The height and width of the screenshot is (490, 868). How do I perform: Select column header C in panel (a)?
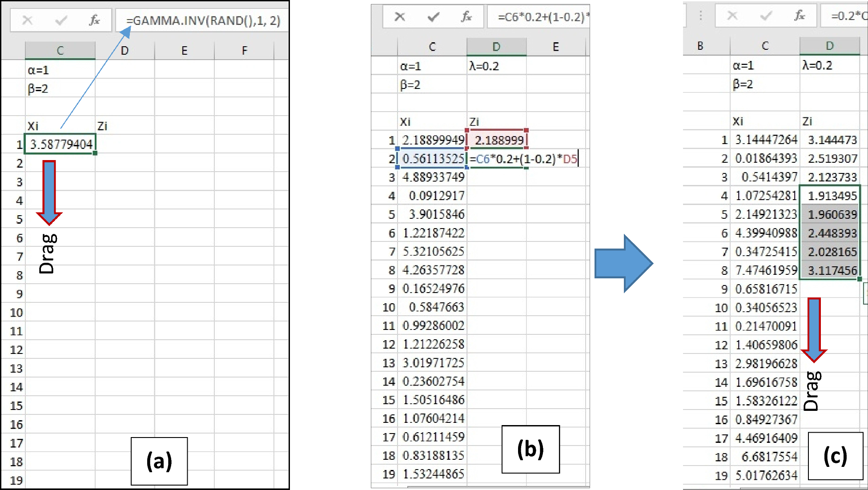[60, 50]
